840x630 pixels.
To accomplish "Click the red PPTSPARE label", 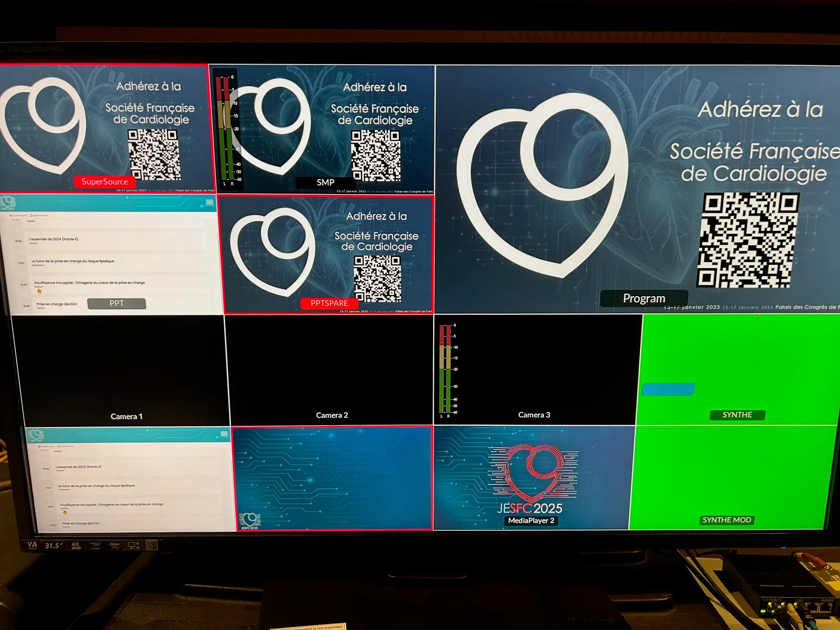I will point(329,303).
